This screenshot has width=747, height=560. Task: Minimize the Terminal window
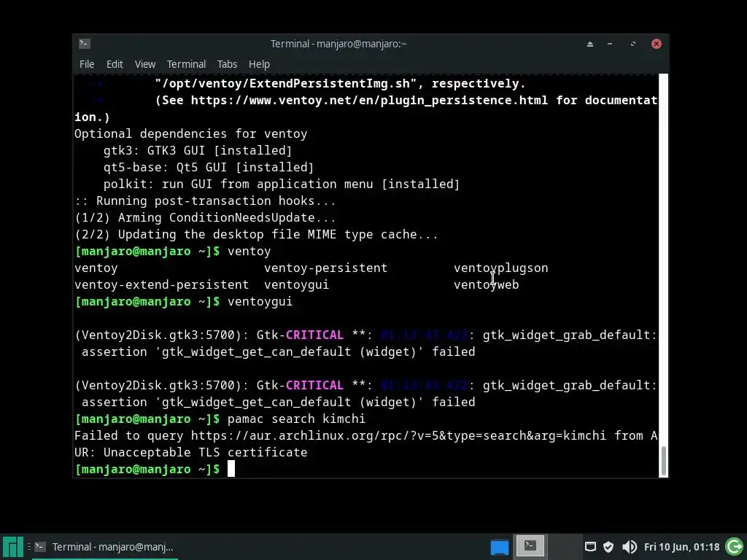coord(610,44)
